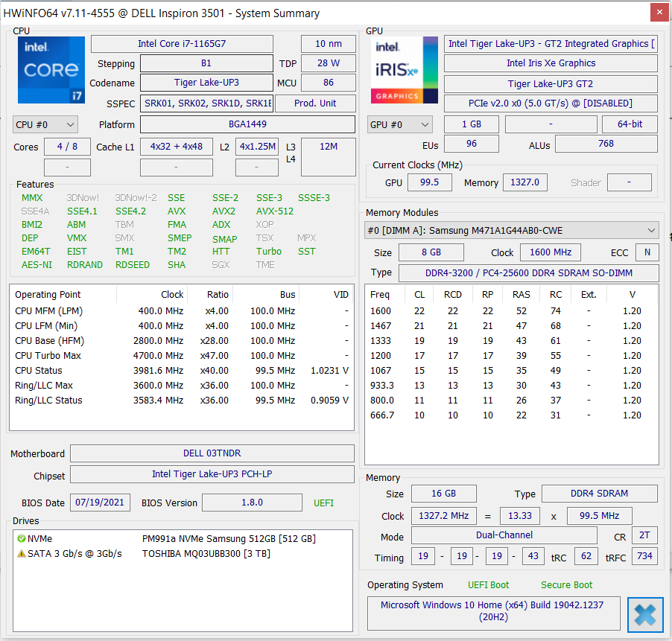
Task: Click the module size 8 GB value
Action: [431, 252]
